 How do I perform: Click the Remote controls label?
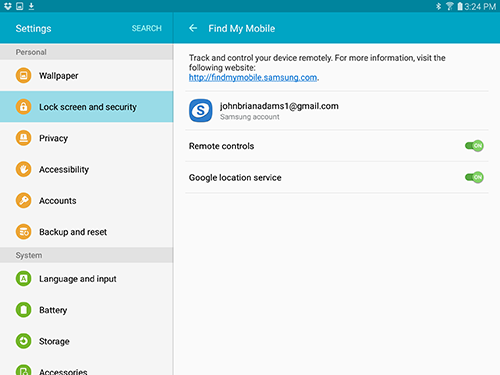pyautogui.click(x=221, y=146)
